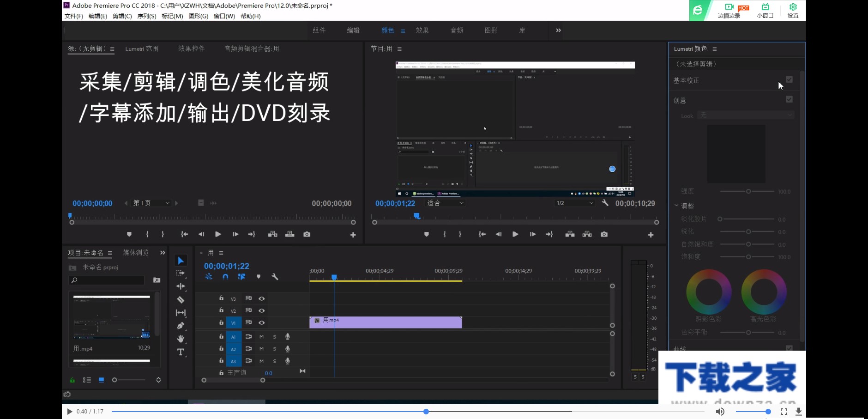Hide the V1 track output eye
868x419 pixels.
261,322
